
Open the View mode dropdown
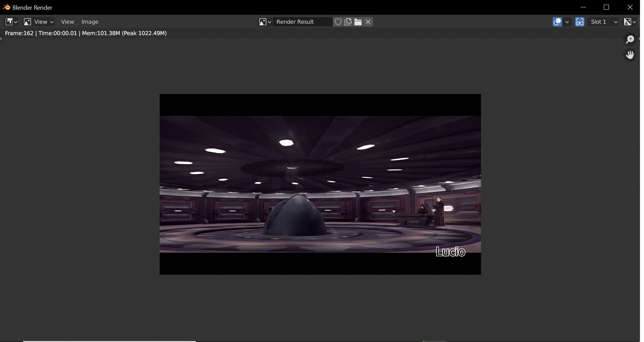pos(38,22)
